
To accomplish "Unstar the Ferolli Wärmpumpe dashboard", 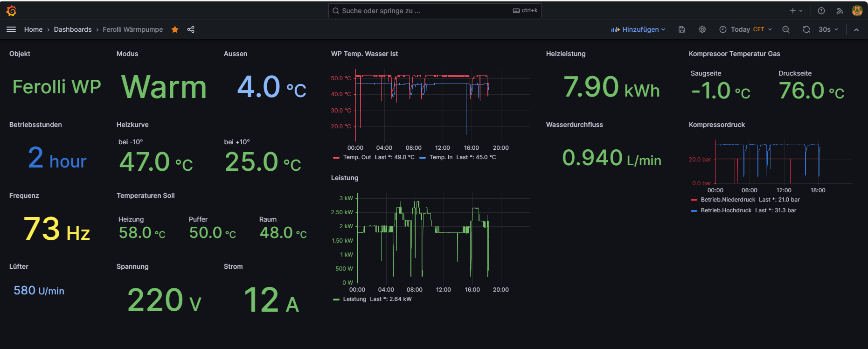I will coord(175,29).
